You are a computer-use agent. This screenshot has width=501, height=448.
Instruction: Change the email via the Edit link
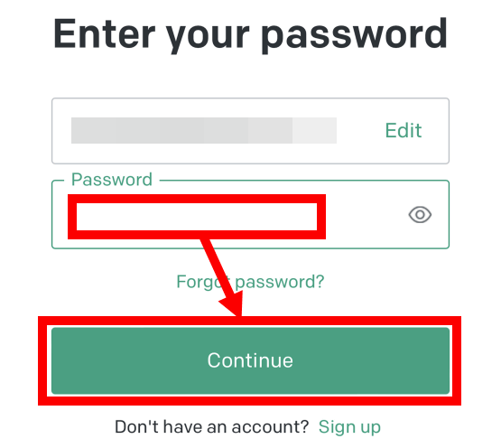coord(404,130)
